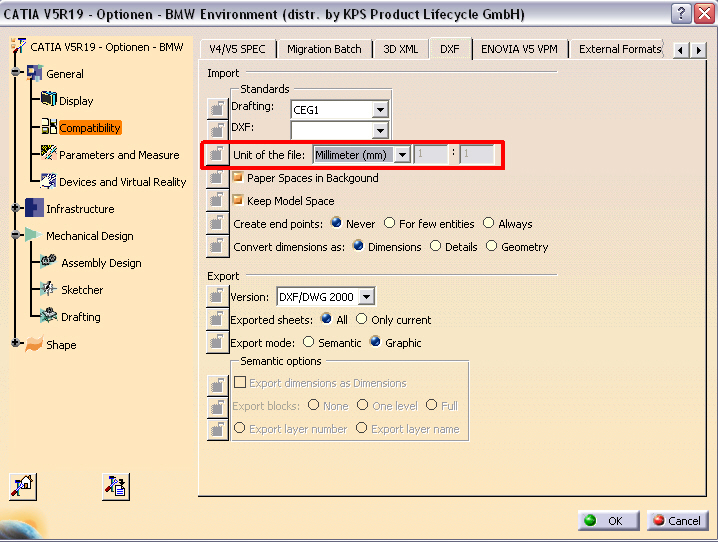
Task: Click the lock icon beside Exported sheets
Action: 217,319
